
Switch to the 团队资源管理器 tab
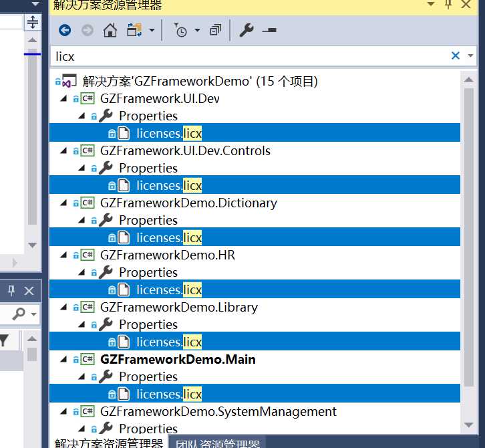[218, 443]
